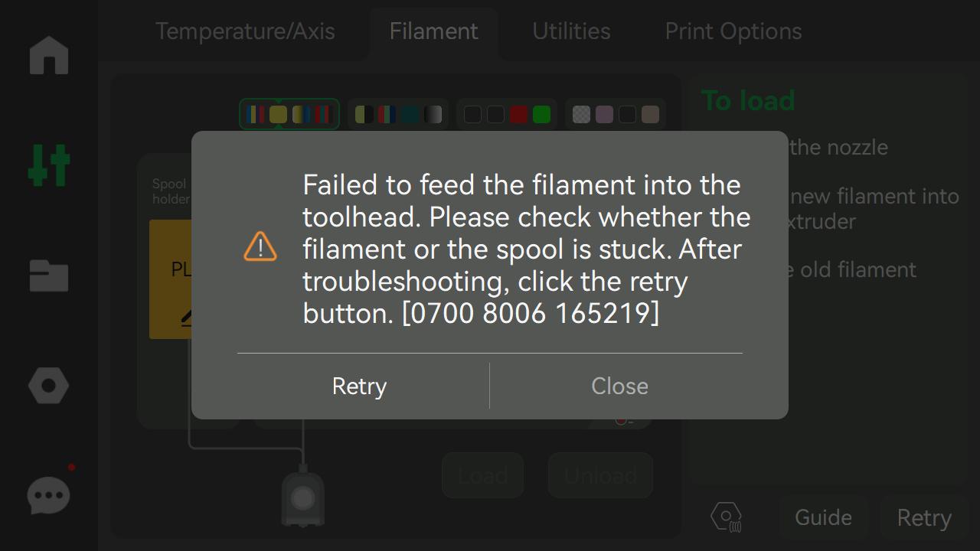Select the second AMS filament group
Screen dimensions: 980x551
pos(397,114)
